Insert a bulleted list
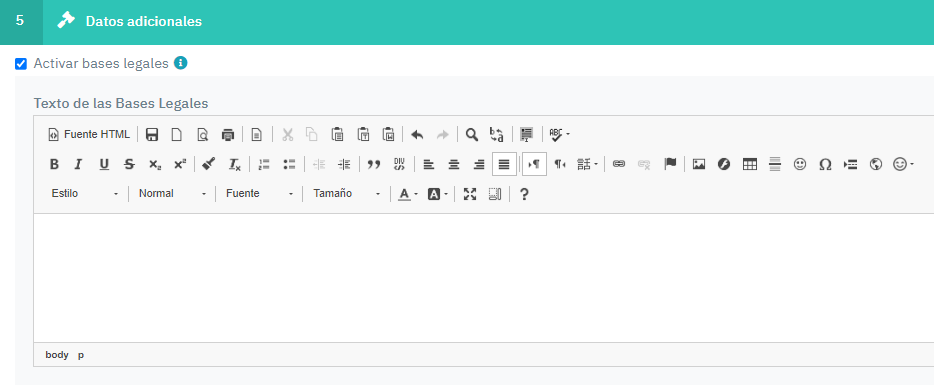Screen dimensions: 934x390 coord(289,164)
